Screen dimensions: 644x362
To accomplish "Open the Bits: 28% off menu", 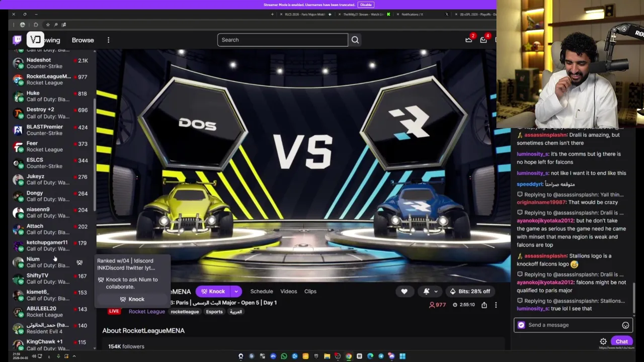I will pyautogui.click(x=470, y=291).
